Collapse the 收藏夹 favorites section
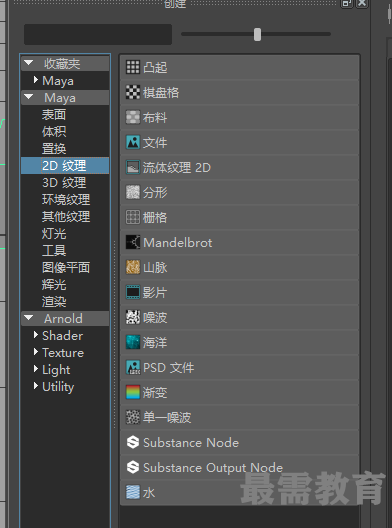The image size is (392, 528). (x=29, y=63)
